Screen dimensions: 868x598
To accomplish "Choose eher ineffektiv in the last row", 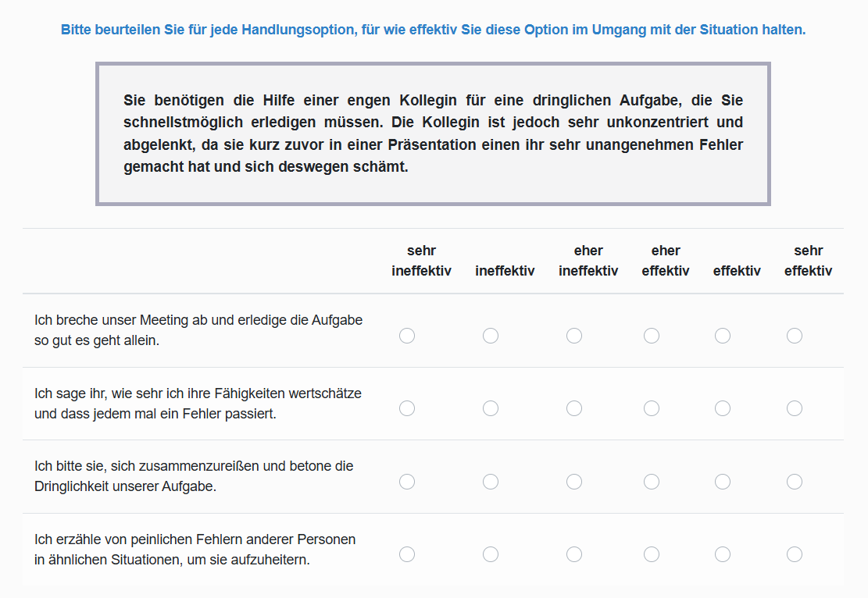I will click(x=574, y=554).
